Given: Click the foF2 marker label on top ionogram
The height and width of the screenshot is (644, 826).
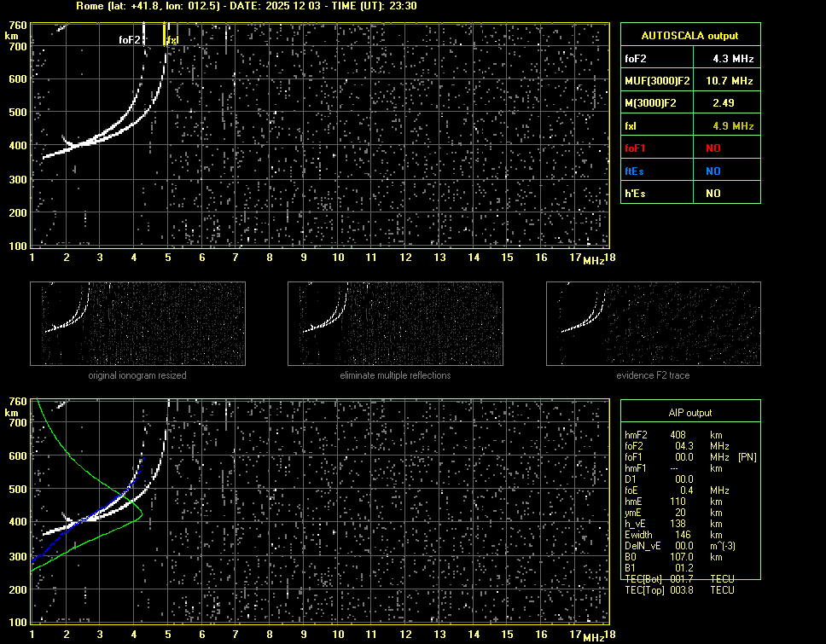Looking at the screenshot, I should click(131, 39).
